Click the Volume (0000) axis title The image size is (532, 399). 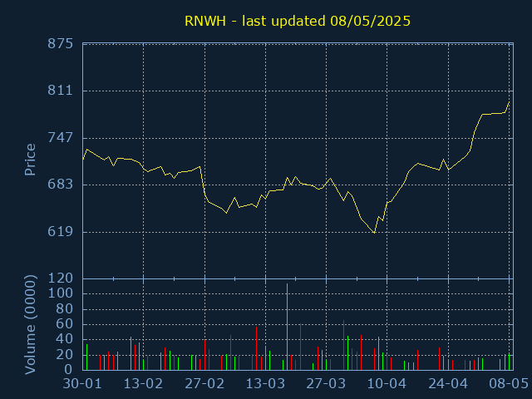click(x=30, y=325)
